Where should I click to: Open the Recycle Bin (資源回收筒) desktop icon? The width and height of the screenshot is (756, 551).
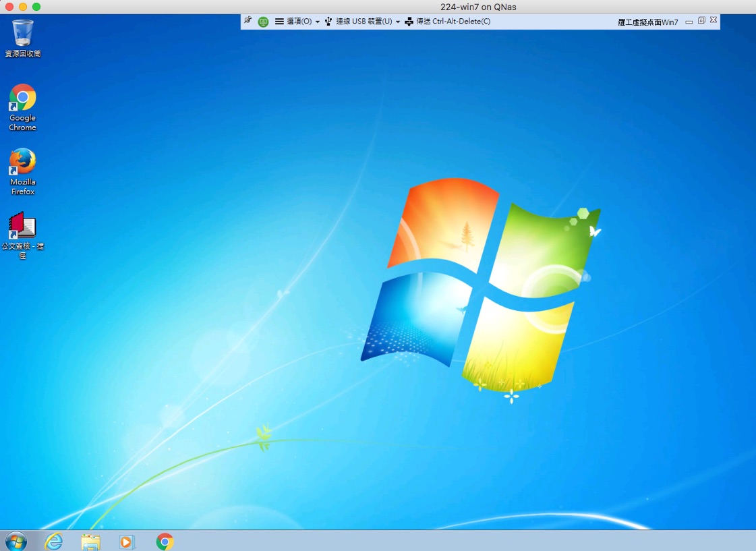pos(23,38)
